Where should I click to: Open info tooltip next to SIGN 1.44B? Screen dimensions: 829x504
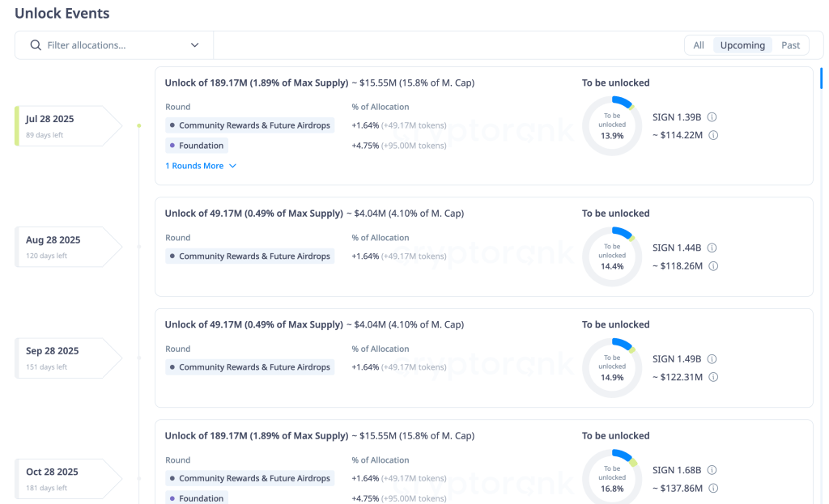[712, 248]
